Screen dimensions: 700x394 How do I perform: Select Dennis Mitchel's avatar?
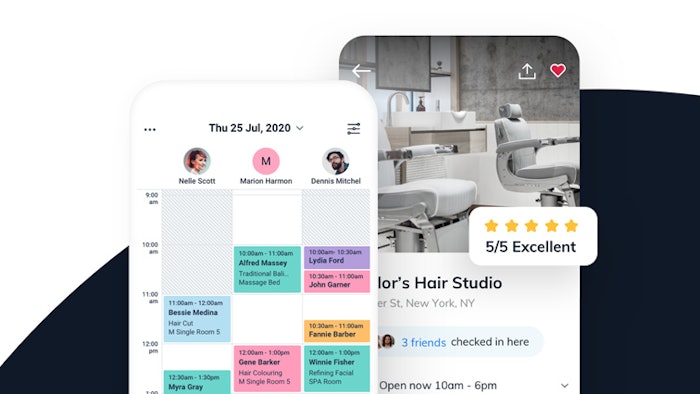coord(336,161)
